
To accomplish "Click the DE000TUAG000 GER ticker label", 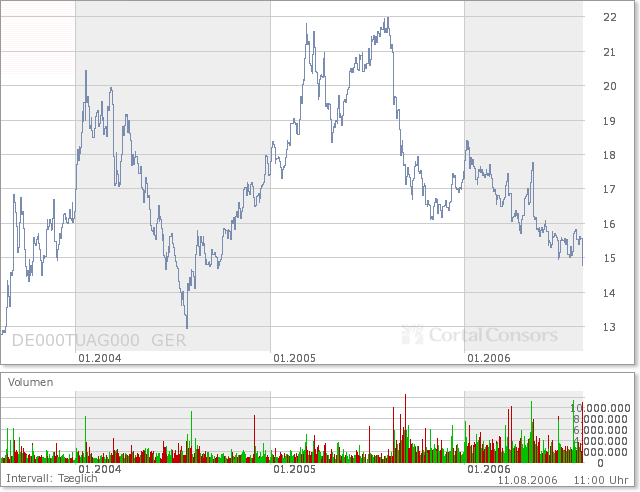I will (x=98, y=340).
